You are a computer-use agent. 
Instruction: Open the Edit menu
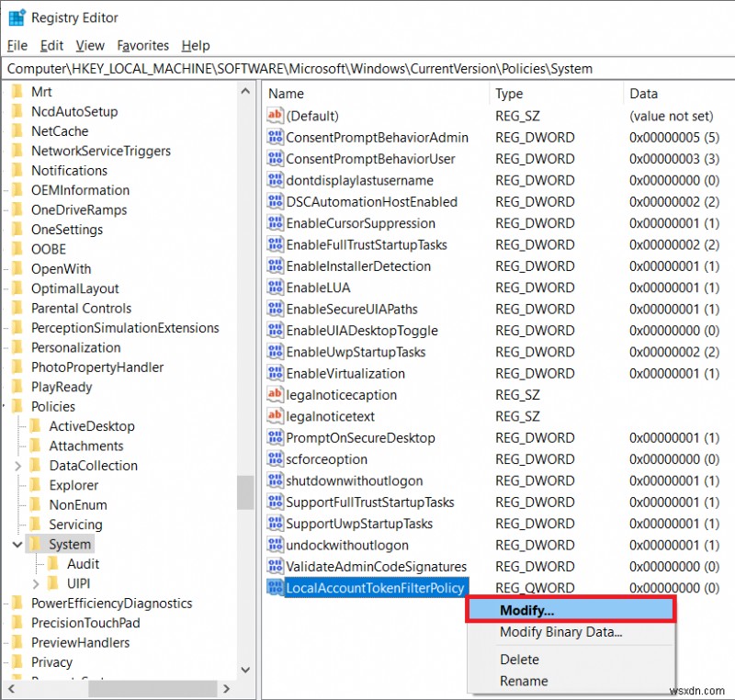tap(51, 45)
